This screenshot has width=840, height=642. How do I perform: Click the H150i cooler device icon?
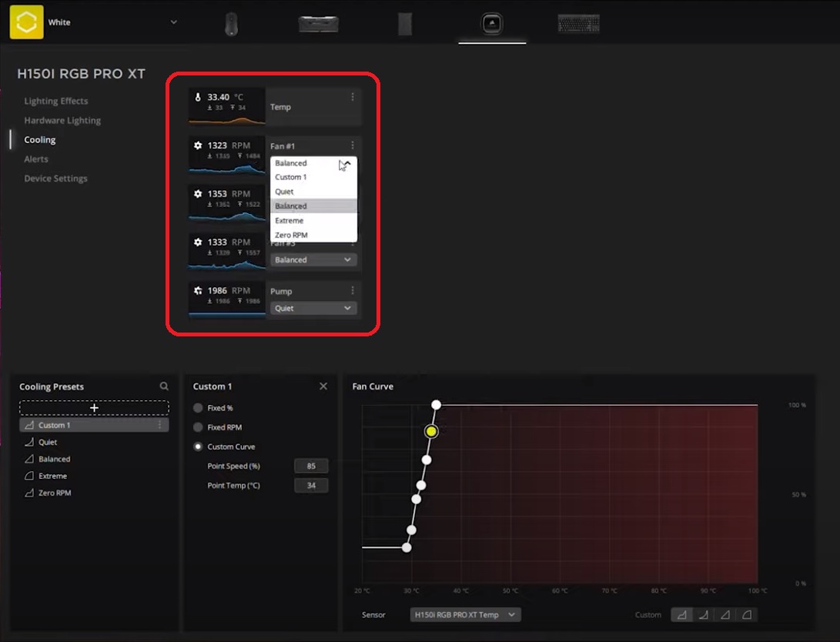pos(491,23)
